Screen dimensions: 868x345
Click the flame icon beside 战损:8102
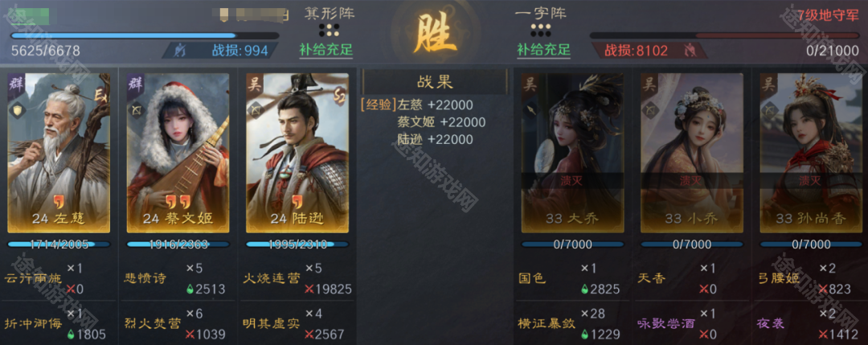690,51
